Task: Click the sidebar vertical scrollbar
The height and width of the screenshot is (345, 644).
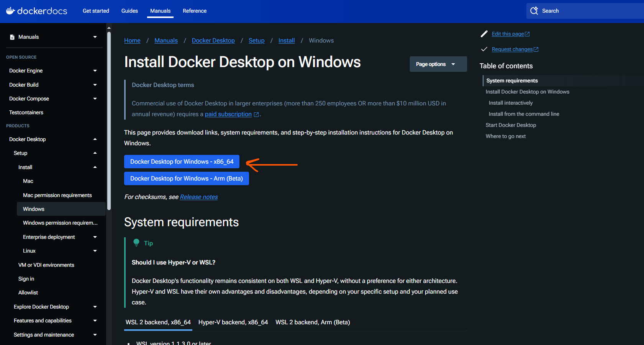Action: [x=109, y=121]
